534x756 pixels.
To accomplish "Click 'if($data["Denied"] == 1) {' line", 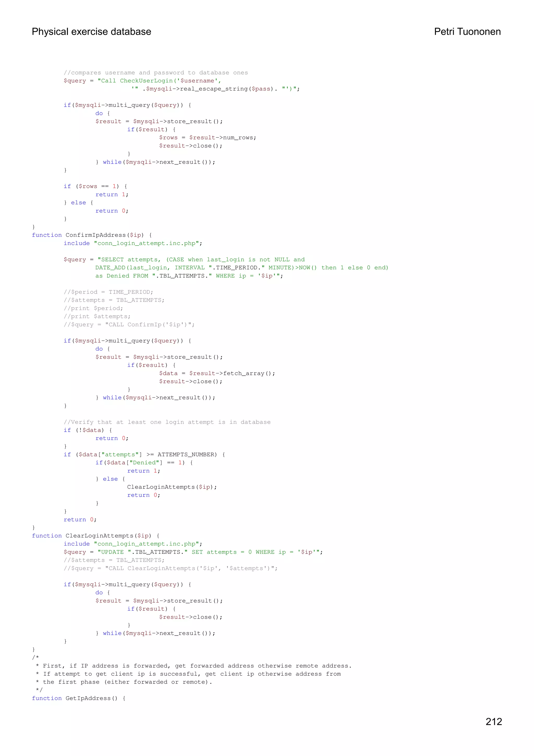I will click(144, 463).
